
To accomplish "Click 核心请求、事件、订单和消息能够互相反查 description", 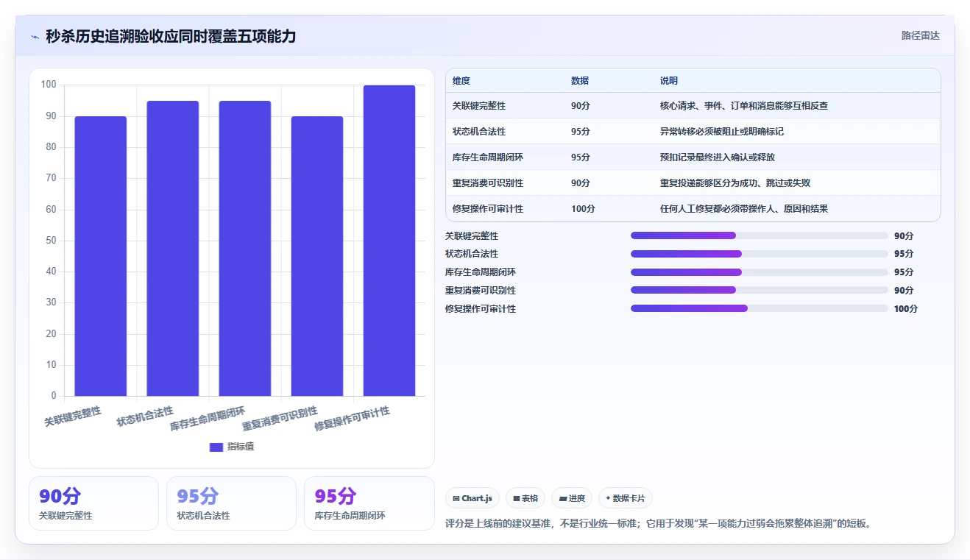I will [x=744, y=106].
